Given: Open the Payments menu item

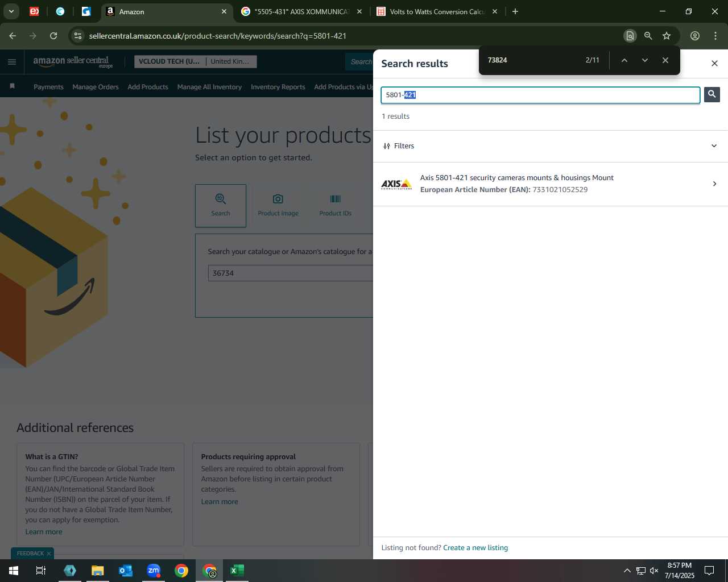Looking at the screenshot, I should [48, 87].
